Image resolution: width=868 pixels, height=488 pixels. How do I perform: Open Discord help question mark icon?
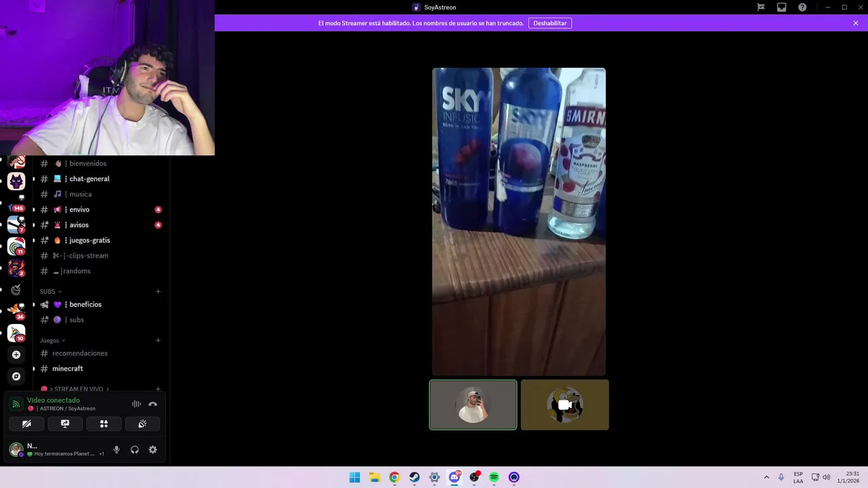pos(802,7)
